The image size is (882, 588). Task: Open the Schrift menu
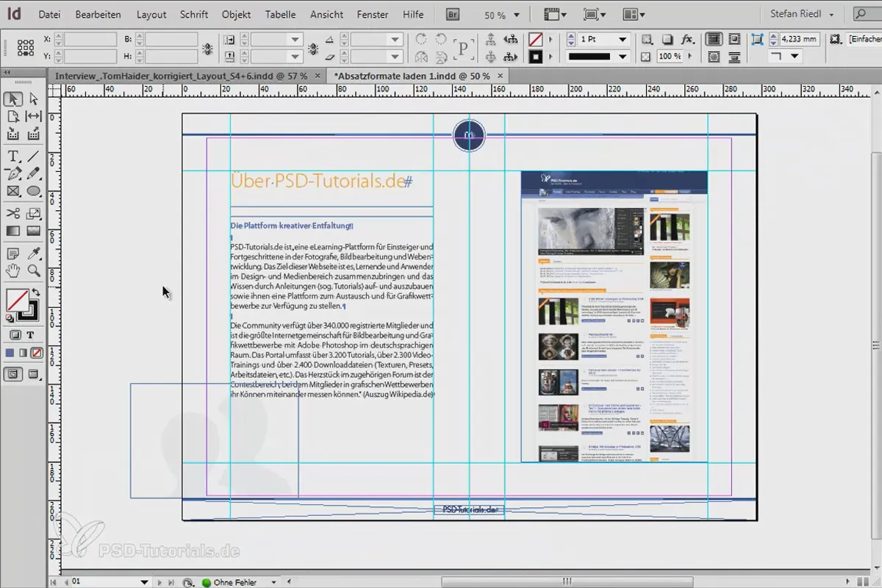[194, 14]
